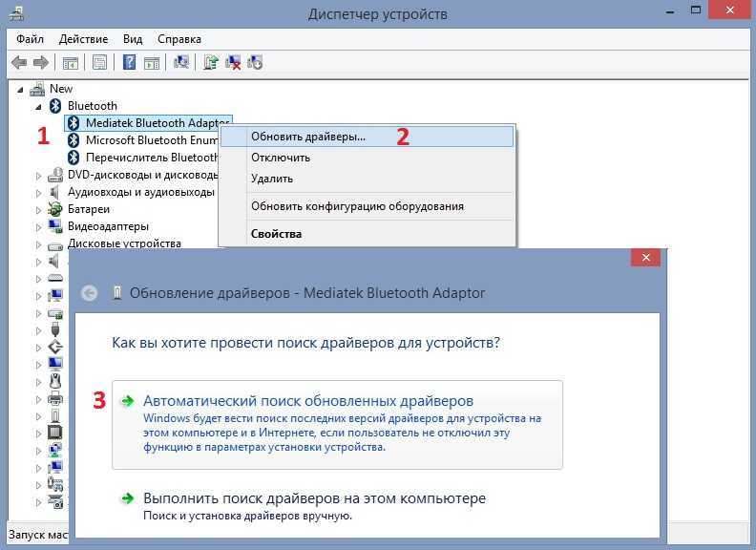Click the printer category icon in the tree

pos(55,398)
